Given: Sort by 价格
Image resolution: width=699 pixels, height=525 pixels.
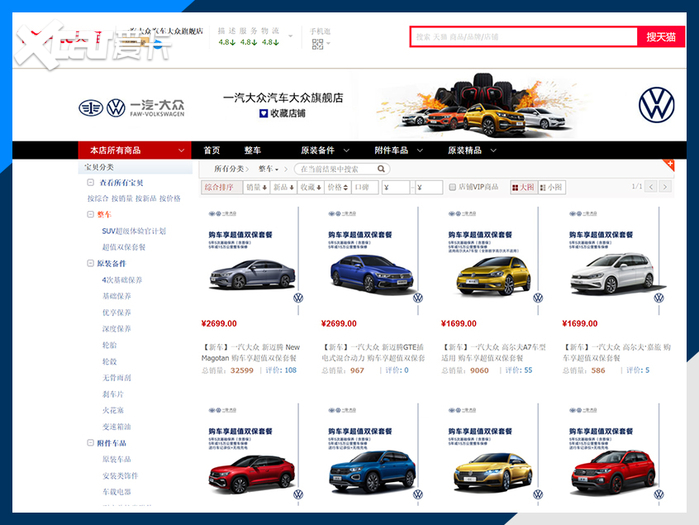Looking at the screenshot, I should 337,187.
